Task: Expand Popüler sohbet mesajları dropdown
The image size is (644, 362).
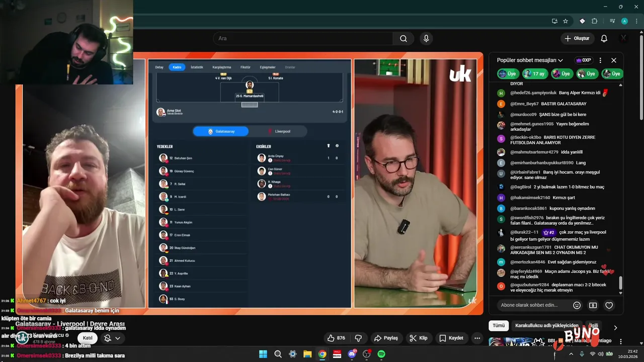Action: click(530, 60)
